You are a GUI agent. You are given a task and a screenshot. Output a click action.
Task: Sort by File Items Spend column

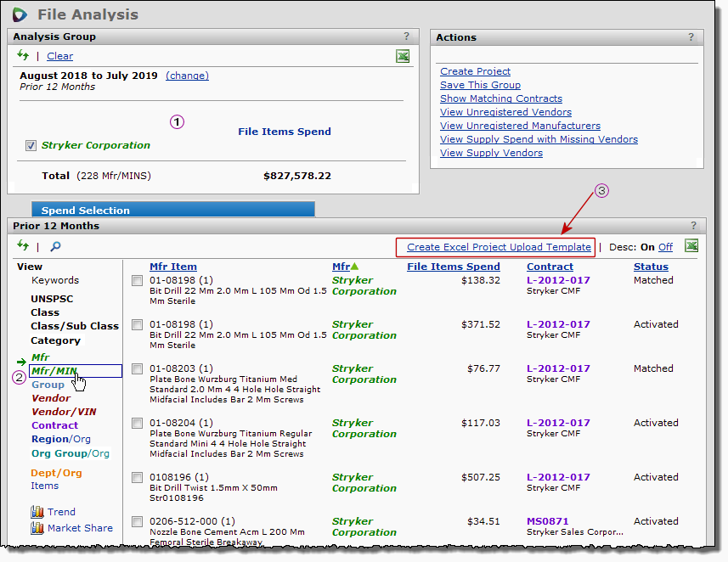[454, 267]
